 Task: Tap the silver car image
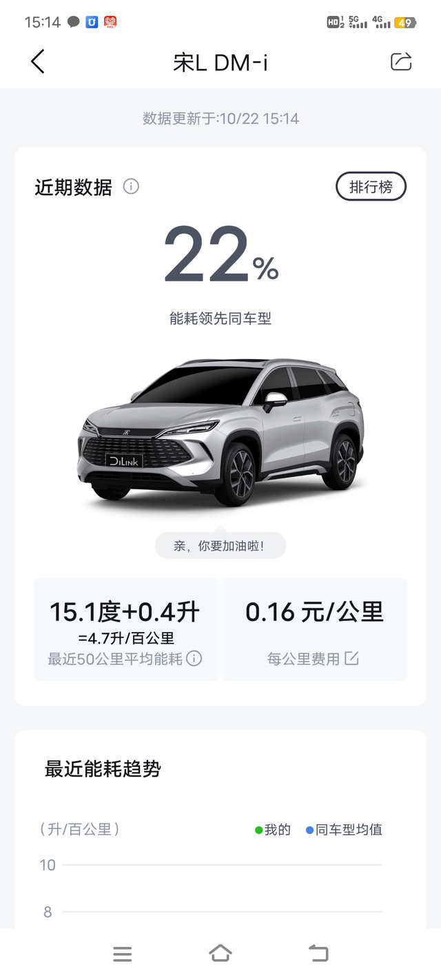(220, 434)
